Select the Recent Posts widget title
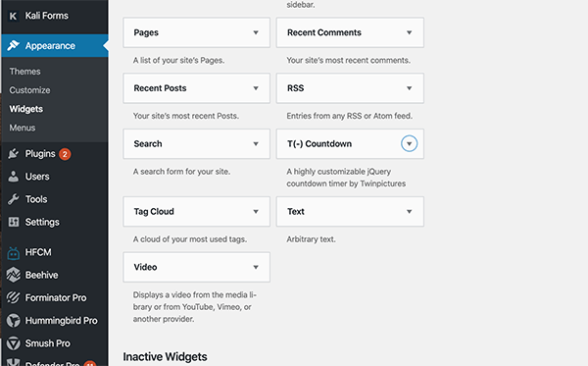This screenshot has height=366, width=588. point(160,88)
